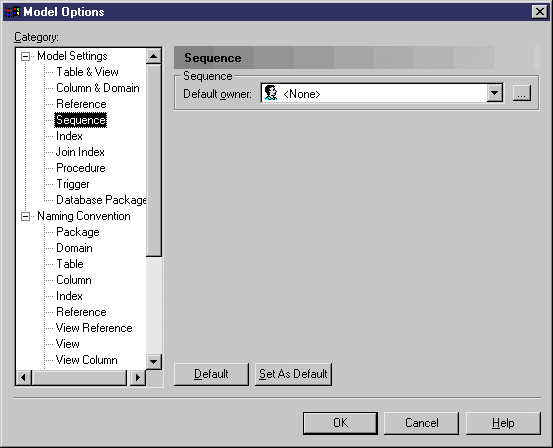553x448 pixels.
Task: Click the Help button
Action: click(x=503, y=423)
